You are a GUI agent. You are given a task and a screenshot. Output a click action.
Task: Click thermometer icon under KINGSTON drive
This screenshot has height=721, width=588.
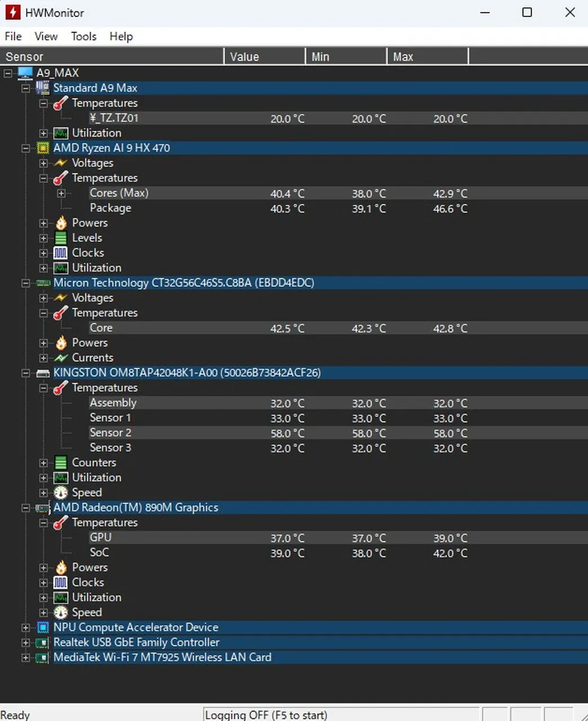point(60,388)
